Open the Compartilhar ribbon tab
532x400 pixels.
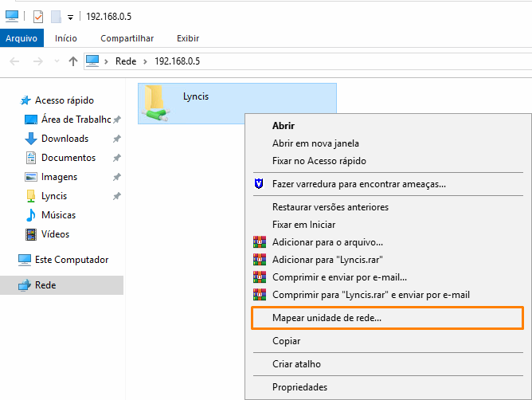[x=127, y=38]
